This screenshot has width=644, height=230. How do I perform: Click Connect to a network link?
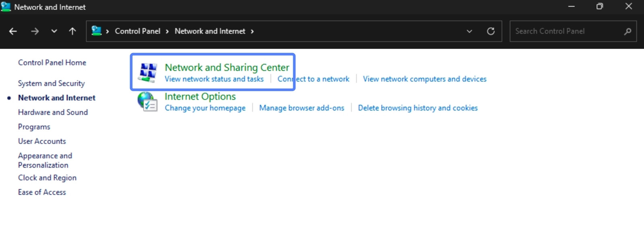(313, 79)
